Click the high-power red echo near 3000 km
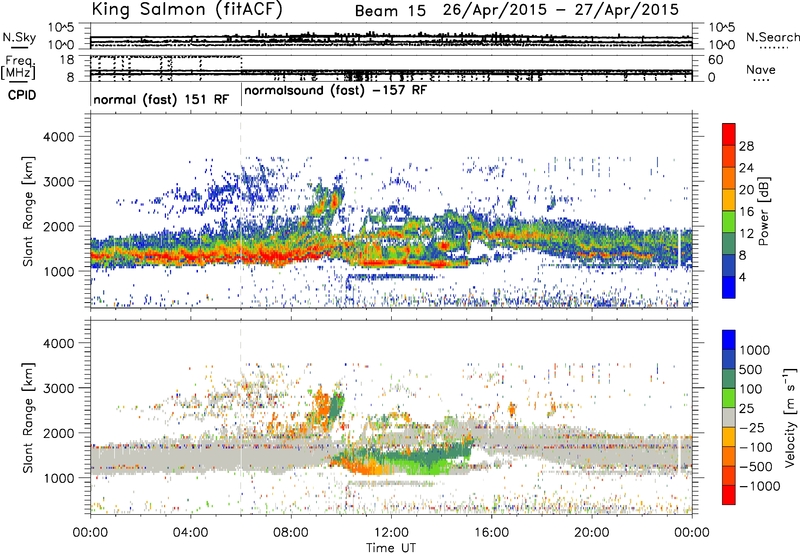The height and width of the screenshot is (554, 800). (x=334, y=199)
